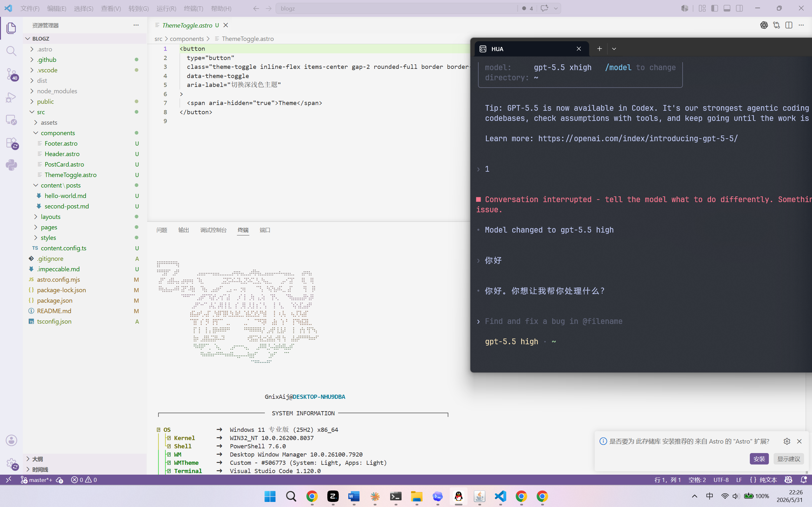Screen dimensions: 812x507
Task: Go back with the navigation arrow
Action: pos(256,8)
